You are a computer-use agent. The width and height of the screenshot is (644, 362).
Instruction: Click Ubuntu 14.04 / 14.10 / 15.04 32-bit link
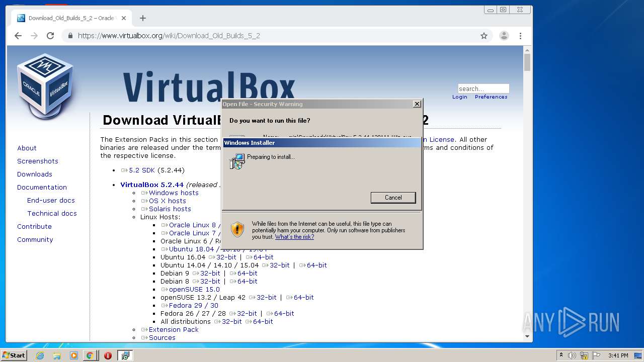coord(276,265)
